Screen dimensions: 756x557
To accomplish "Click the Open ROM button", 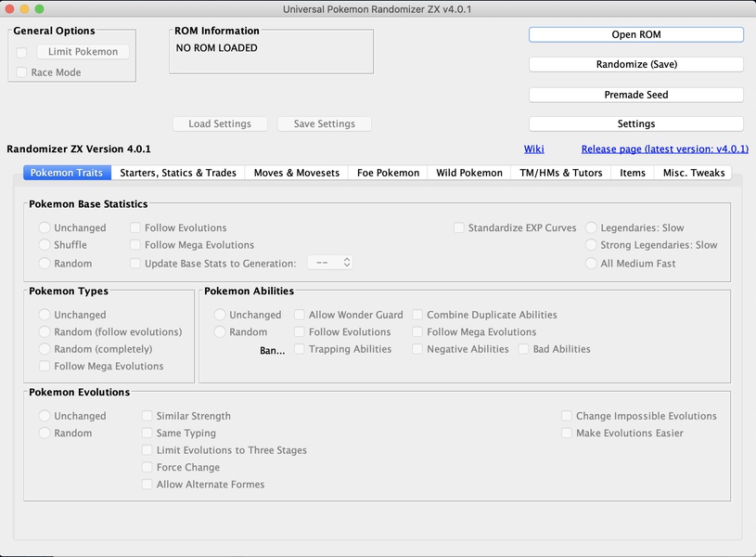I will [635, 34].
